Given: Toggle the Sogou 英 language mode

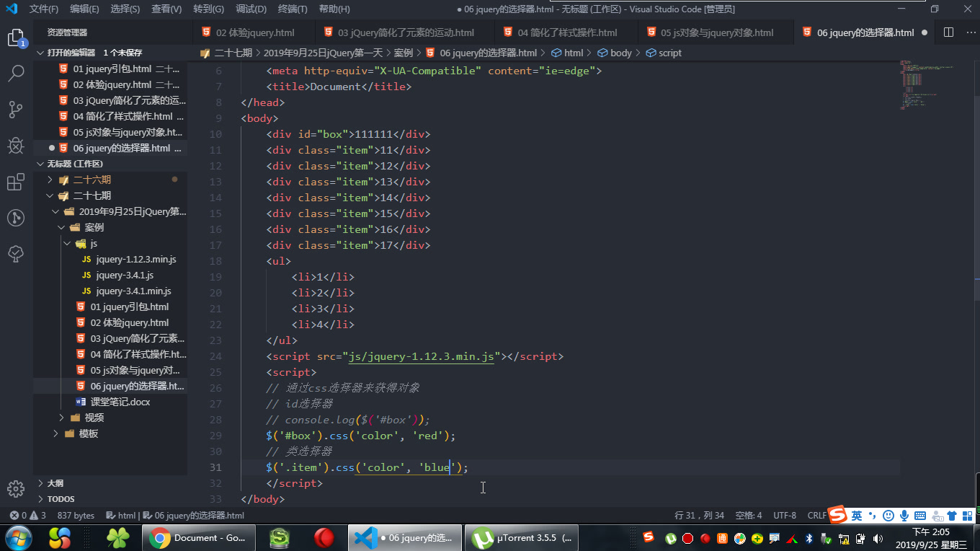Looking at the screenshot, I should (x=856, y=515).
